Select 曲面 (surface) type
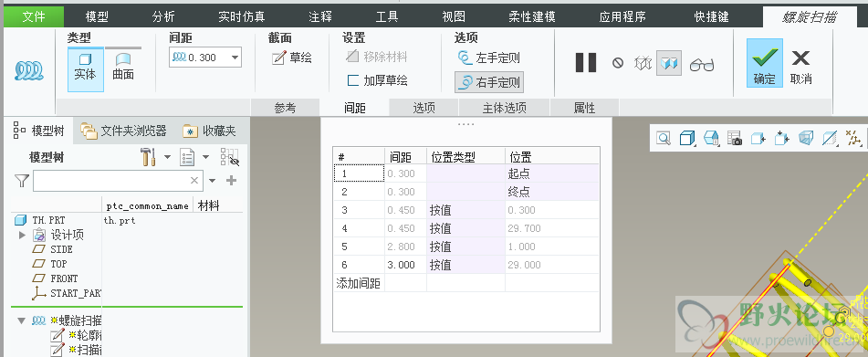Image resolution: width=868 pixels, height=357 pixels. [x=123, y=67]
